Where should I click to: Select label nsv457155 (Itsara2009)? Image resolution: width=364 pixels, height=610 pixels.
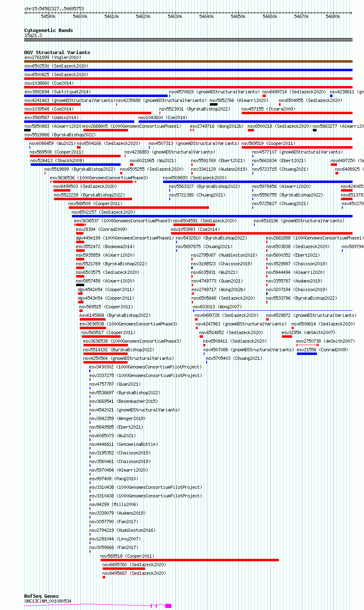point(268,109)
